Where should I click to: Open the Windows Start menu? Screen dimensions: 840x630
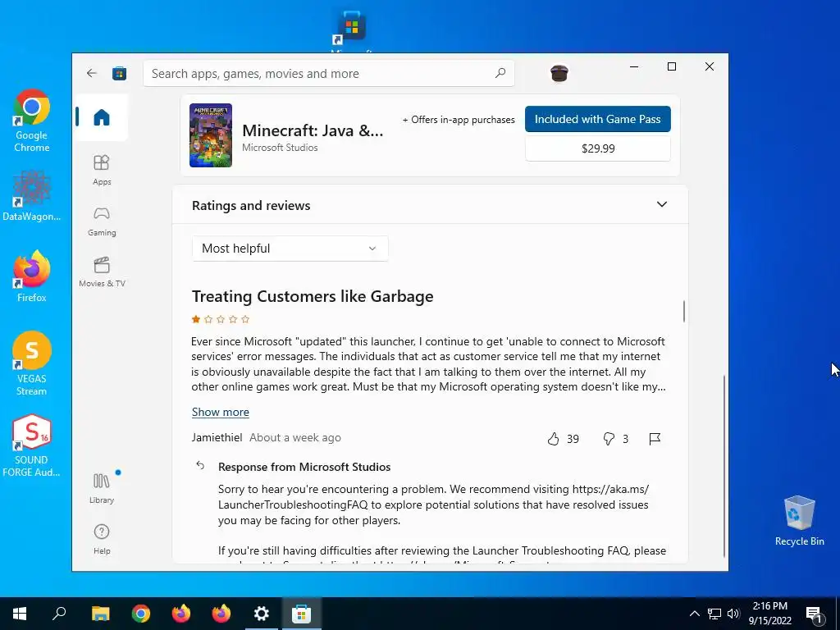point(20,614)
